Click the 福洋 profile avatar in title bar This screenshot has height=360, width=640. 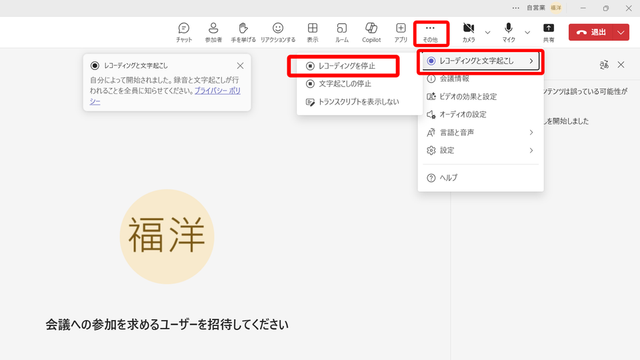coord(556,8)
